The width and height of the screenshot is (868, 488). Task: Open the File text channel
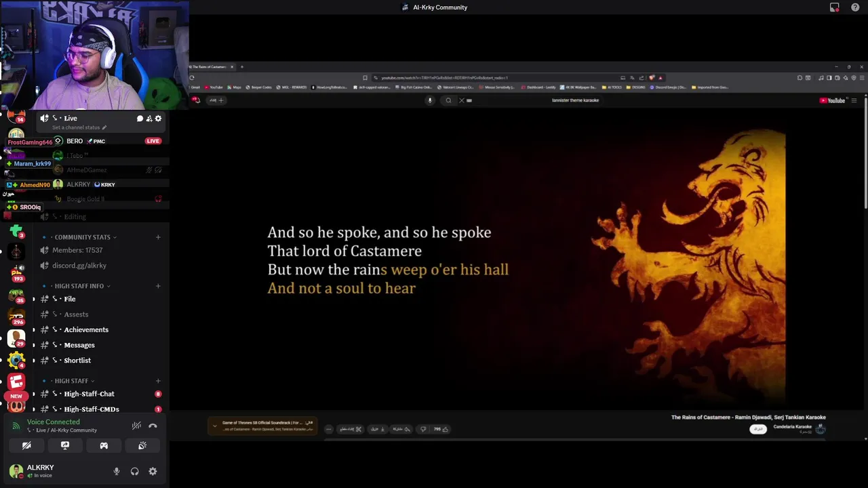pyautogui.click(x=70, y=299)
